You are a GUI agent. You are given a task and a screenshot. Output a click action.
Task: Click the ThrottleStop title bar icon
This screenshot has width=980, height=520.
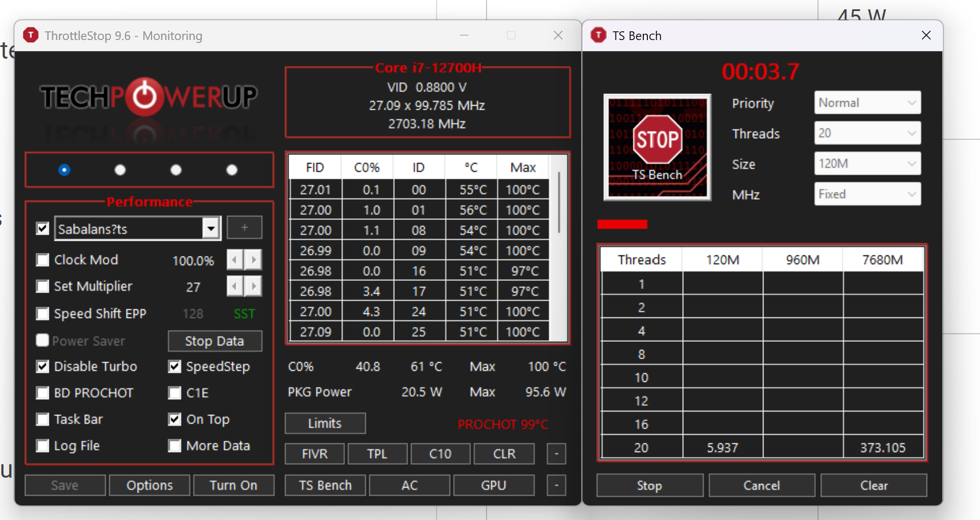tap(31, 35)
